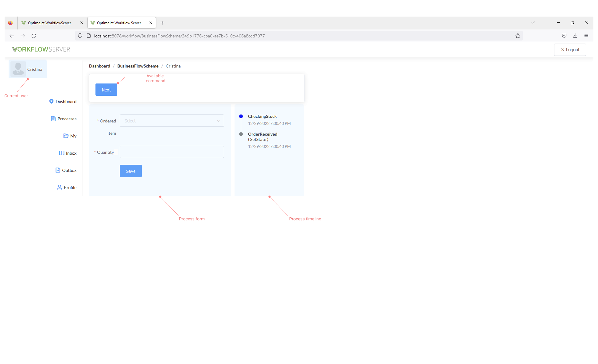
Task: Open Dashboard breadcrumb link
Action: pyautogui.click(x=99, y=66)
